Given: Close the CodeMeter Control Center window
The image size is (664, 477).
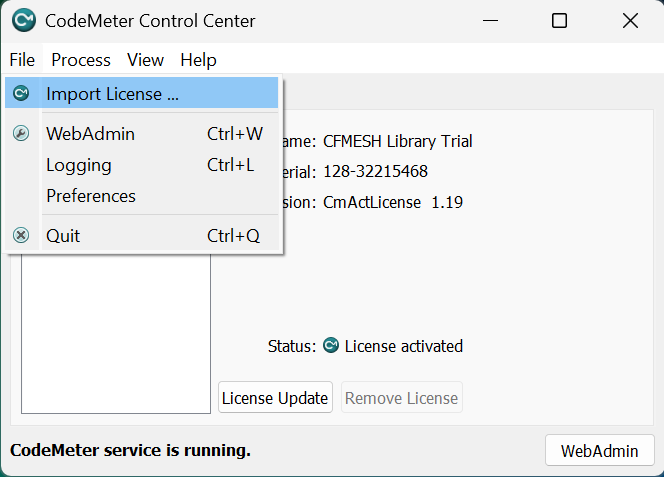Looking at the screenshot, I should [x=629, y=21].
